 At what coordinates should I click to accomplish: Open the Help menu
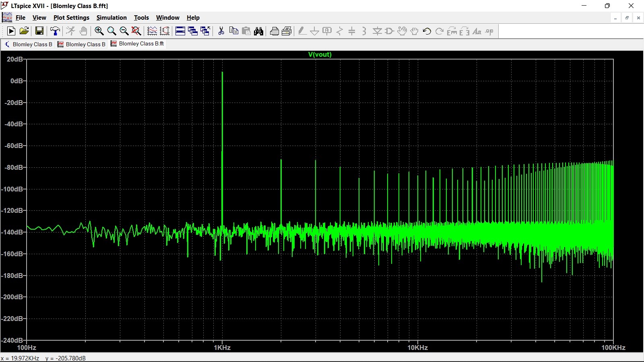193,18
